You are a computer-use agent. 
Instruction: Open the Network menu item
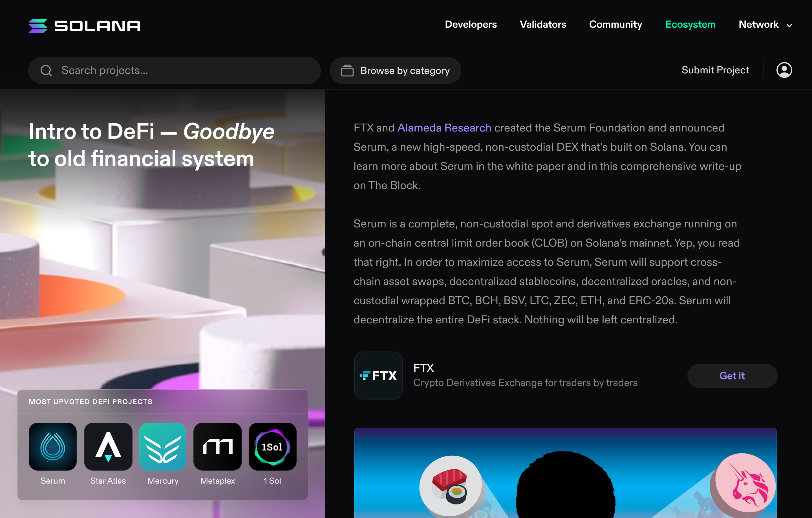tap(758, 25)
